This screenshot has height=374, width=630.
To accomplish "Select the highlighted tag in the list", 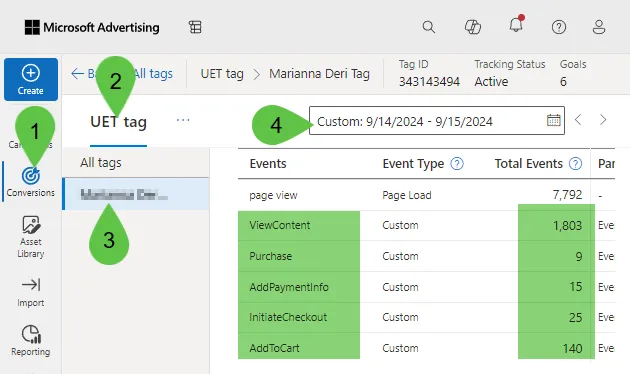I will (136, 194).
